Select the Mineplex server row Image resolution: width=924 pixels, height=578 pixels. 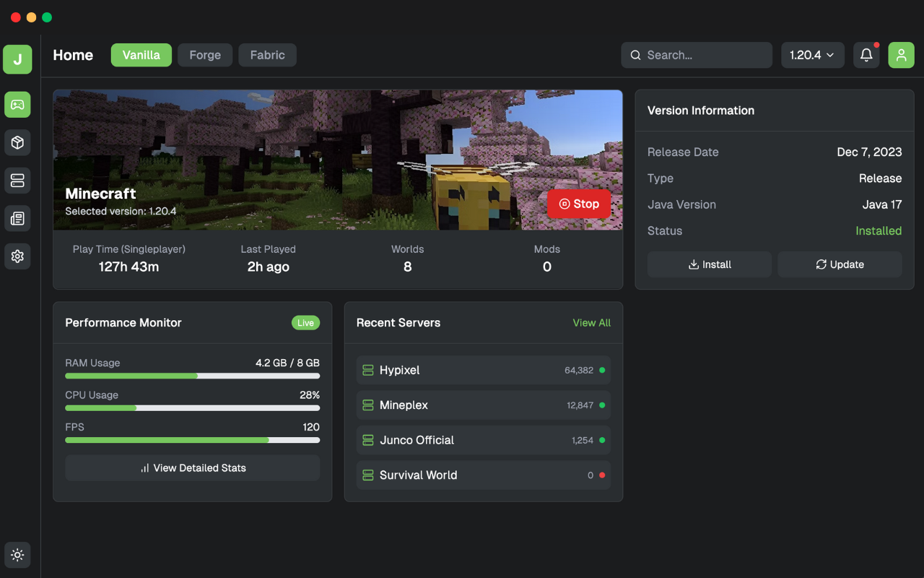[x=484, y=405]
